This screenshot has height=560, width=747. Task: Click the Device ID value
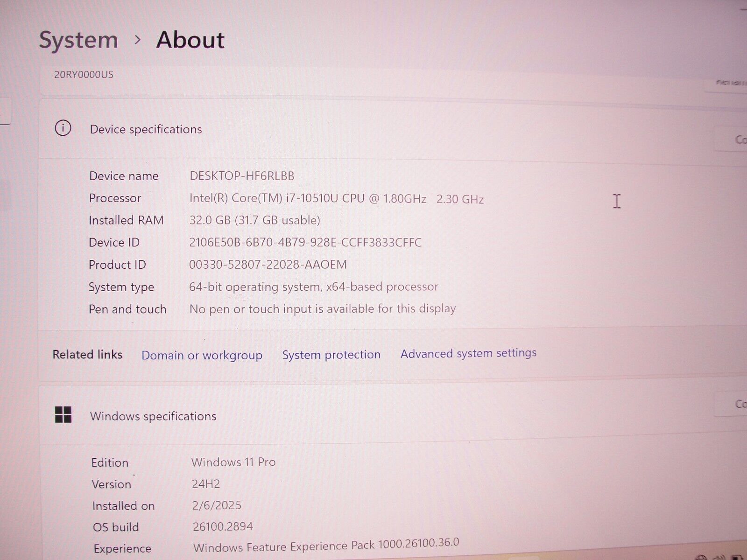coord(305,243)
